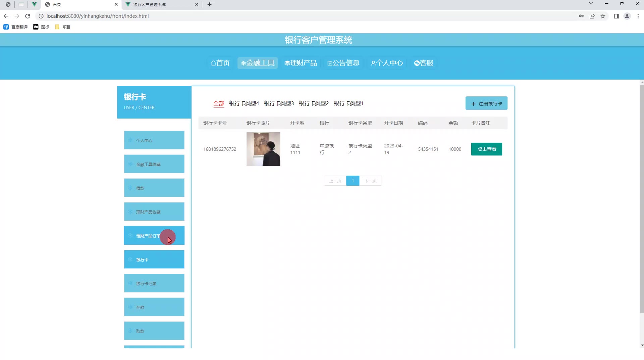This screenshot has height=360, width=644.
Task: Bookmark this page with the star
Action: click(603, 16)
